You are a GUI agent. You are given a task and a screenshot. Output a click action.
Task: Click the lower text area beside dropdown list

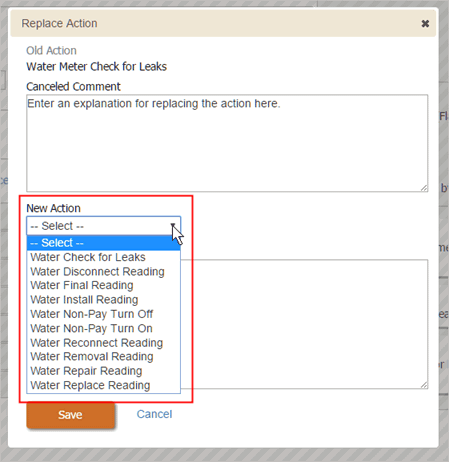pos(311,324)
